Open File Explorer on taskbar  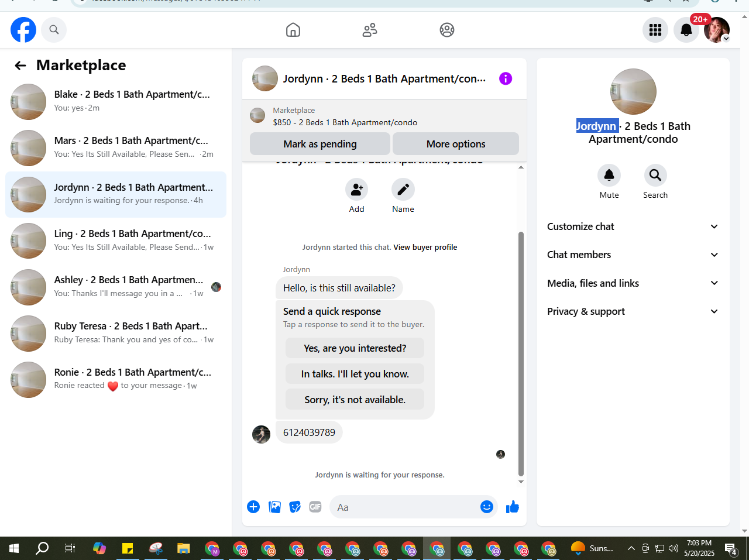coord(184,548)
